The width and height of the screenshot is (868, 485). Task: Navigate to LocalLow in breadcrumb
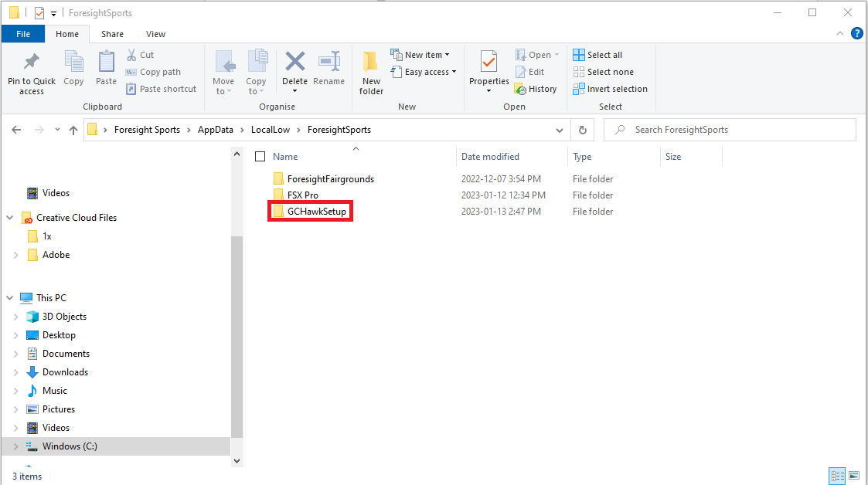click(x=271, y=130)
